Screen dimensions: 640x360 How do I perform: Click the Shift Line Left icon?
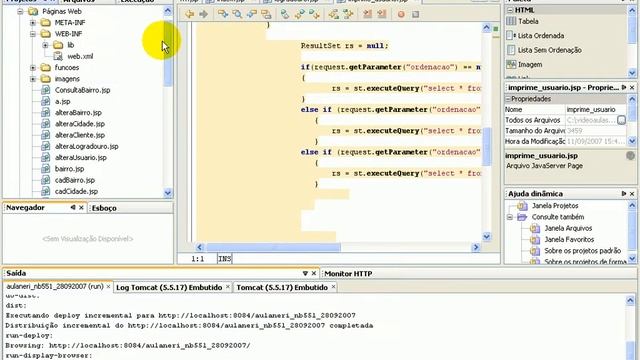[367, 14]
